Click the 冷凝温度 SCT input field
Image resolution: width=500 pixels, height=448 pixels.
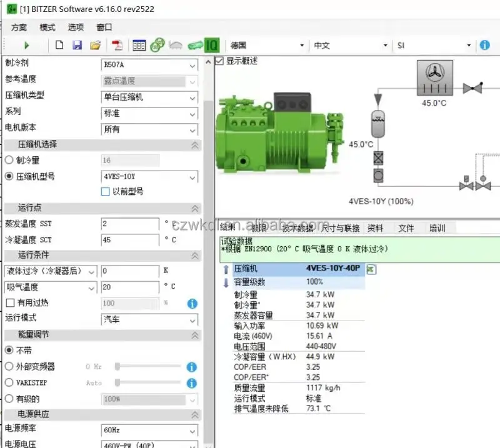coord(130,240)
